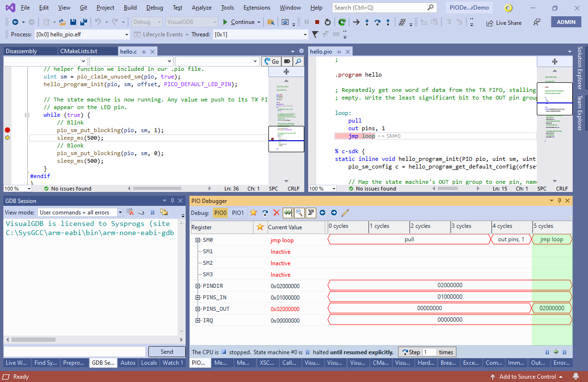This screenshot has height=382, width=588.
Task: Stop debugging with the red square icon
Action: tap(317, 22)
